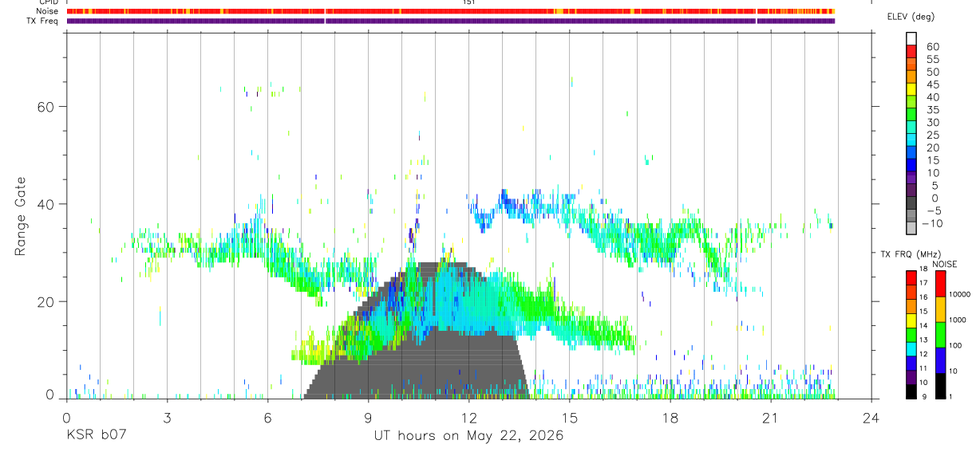This screenshot has width=980, height=452.
Task: Click the Range Gate axis tick label '20'
Action: point(46,301)
